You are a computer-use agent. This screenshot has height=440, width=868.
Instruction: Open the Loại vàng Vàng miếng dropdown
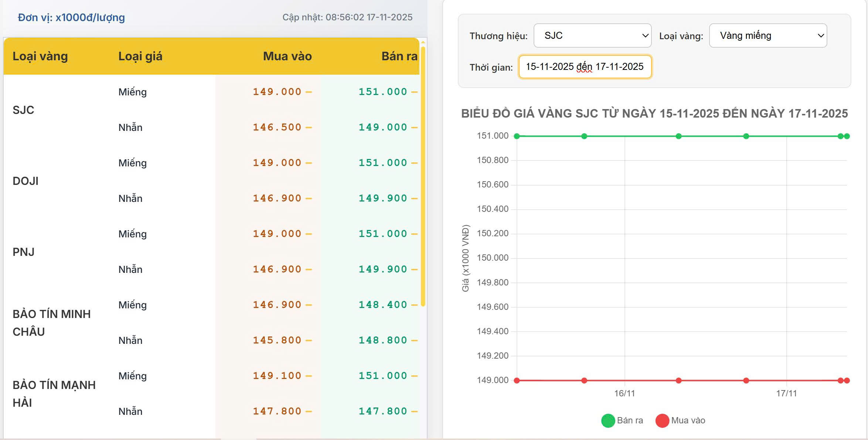(767, 35)
